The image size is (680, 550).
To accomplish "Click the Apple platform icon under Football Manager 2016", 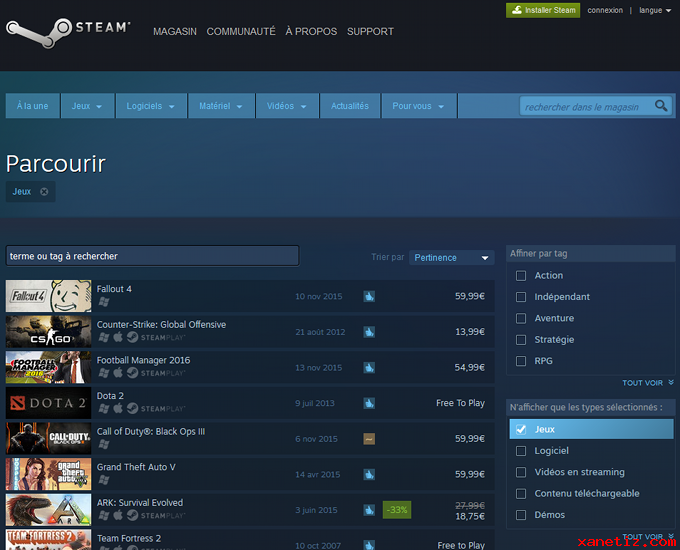I will pyautogui.click(x=118, y=373).
